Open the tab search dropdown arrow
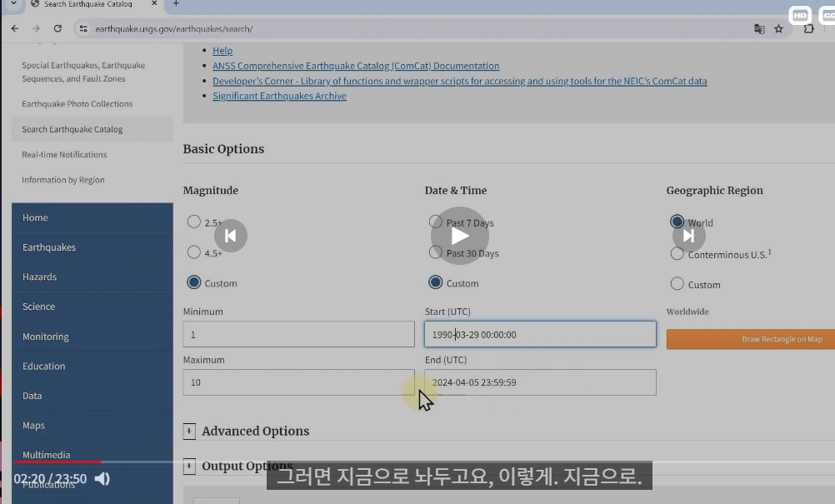835x504 pixels. pyautogui.click(x=14, y=3)
